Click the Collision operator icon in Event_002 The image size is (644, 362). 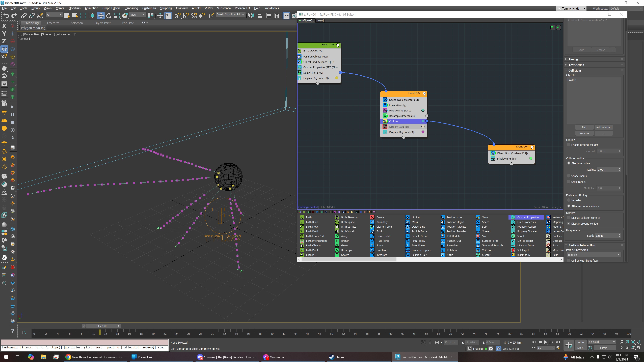pos(385,121)
